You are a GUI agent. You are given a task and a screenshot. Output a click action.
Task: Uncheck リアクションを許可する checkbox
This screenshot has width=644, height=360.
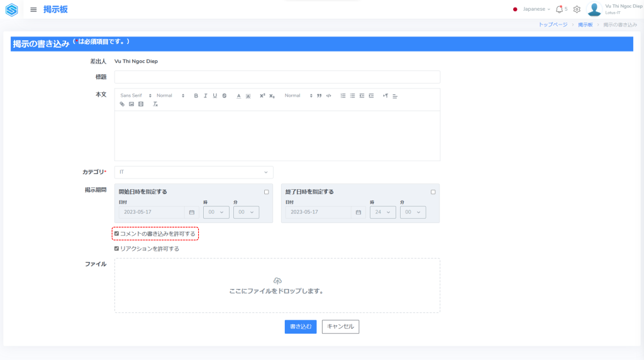[x=117, y=249]
